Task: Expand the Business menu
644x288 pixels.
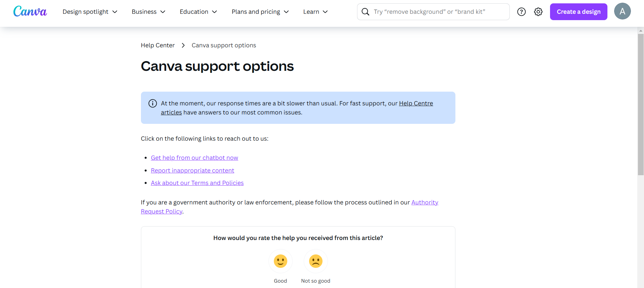Action: (148, 12)
